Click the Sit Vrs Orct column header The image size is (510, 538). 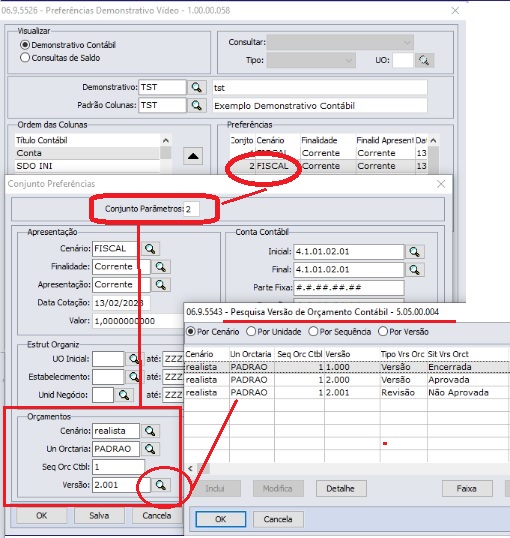click(x=468, y=354)
